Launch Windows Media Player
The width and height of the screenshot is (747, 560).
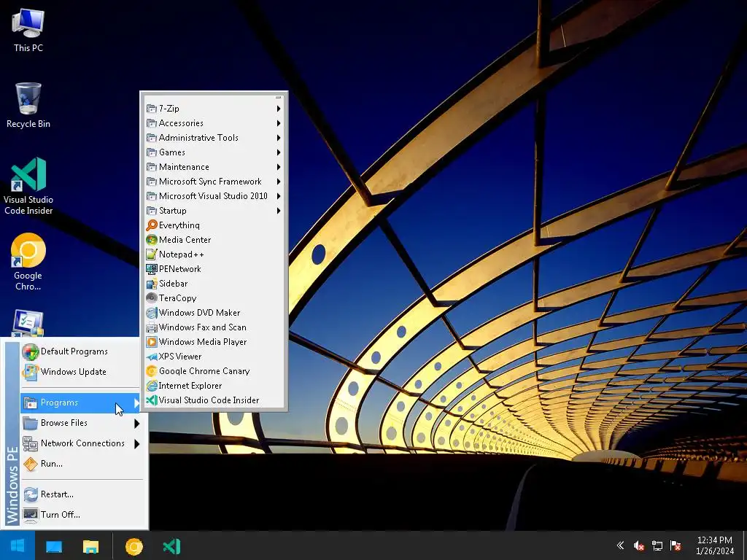click(x=214, y=342)
